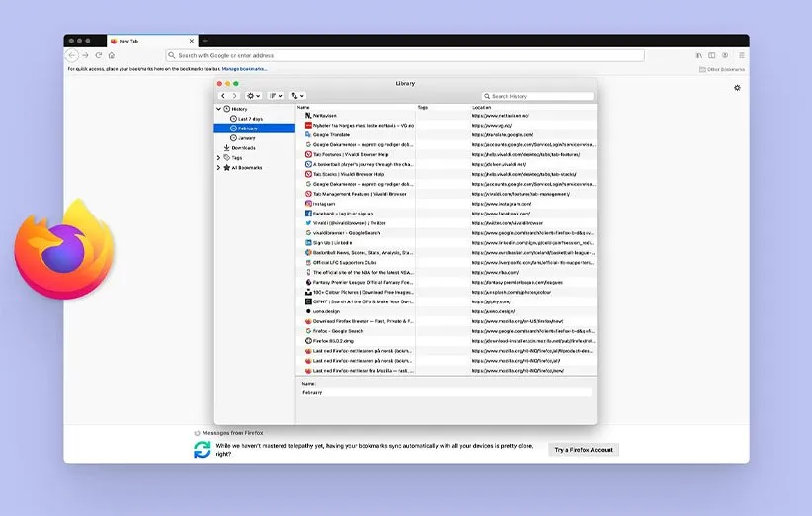Collapse the History tree node
The image size is (812, 516).
(x=218, y=109)
